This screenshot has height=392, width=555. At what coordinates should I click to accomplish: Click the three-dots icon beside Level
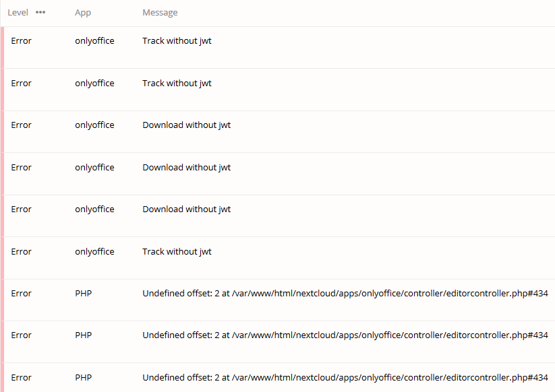tap(40, 11)
